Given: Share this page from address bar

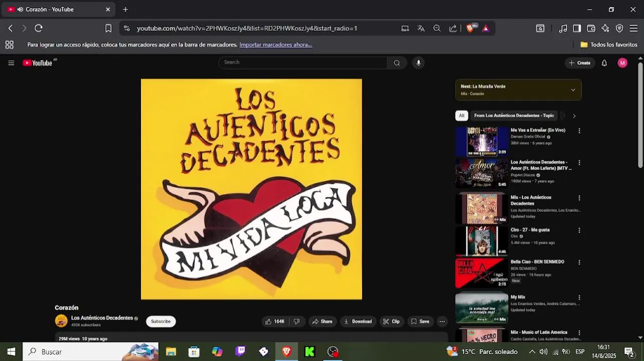Looking at the screenshot, I should point(453,29).
